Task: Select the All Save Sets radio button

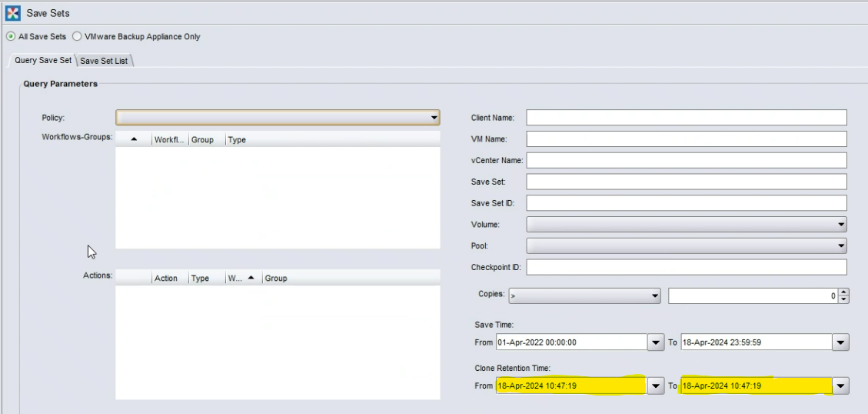Action: tap(11, 36)
